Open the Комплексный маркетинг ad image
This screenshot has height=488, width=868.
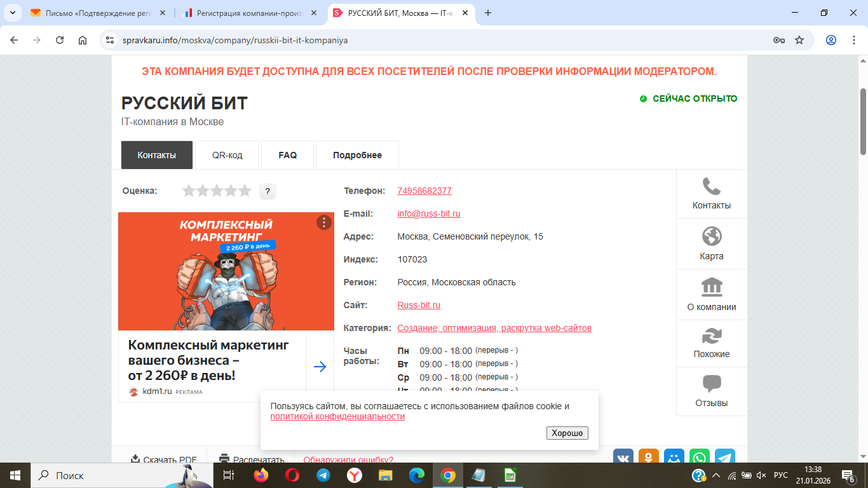click(226, 271)
